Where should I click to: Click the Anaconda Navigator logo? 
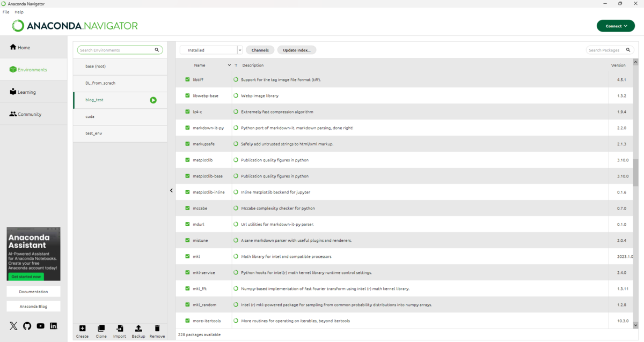tap(75, 26)
